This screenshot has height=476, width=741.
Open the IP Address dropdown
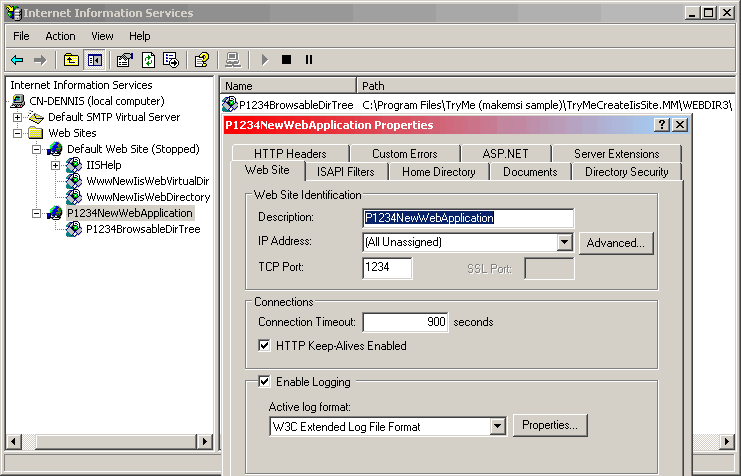tap(564, 242)
